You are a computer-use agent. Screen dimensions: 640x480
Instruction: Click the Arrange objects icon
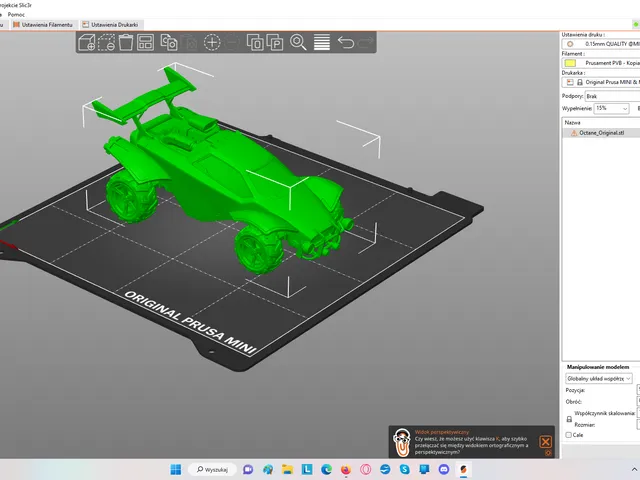(145, 42)
